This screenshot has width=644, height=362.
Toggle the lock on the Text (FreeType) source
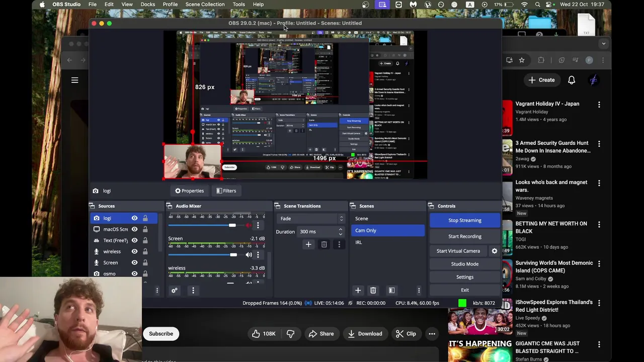(x=145, y=240)
